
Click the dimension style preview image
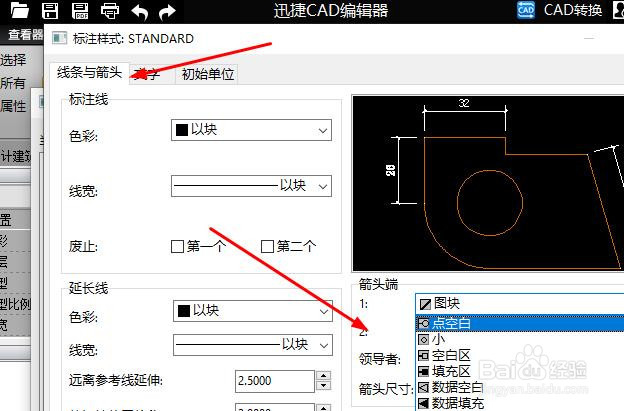click(x=488, y=183)
